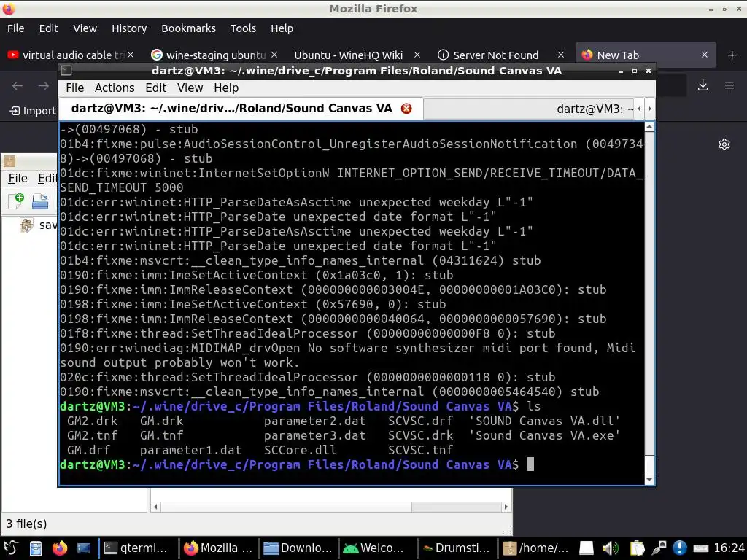Switch to the qterminal taskbar window

point(138,548)
